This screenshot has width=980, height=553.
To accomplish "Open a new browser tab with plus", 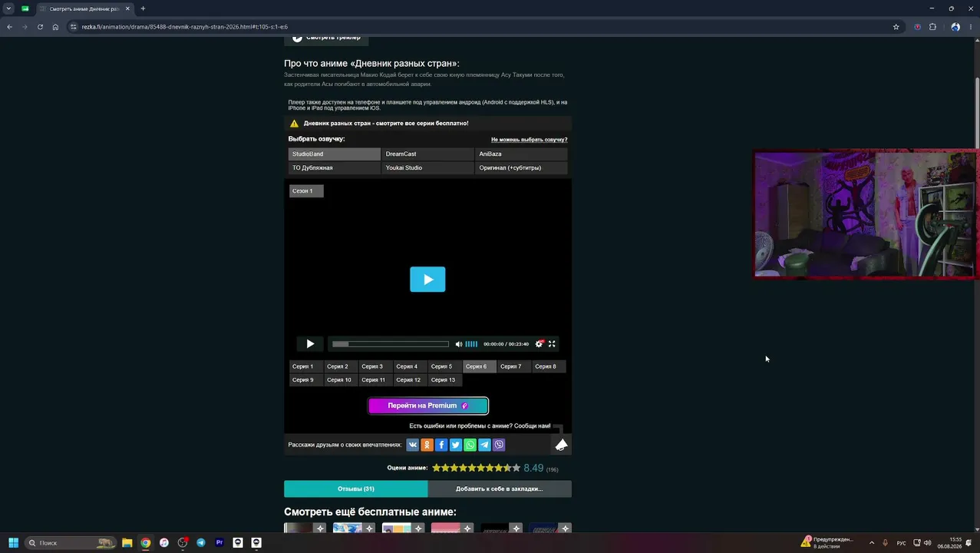I will pyautogui.click(x=143, y=8).
